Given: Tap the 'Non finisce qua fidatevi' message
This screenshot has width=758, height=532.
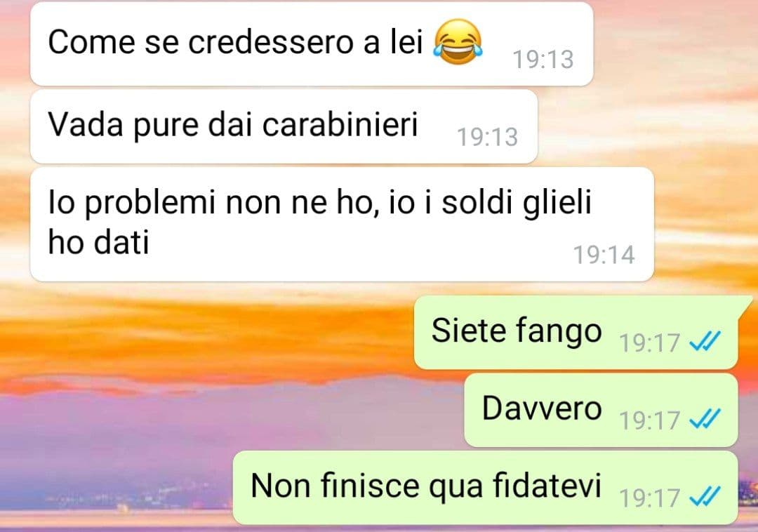Looking at the screenshot, I should (486, 488).
